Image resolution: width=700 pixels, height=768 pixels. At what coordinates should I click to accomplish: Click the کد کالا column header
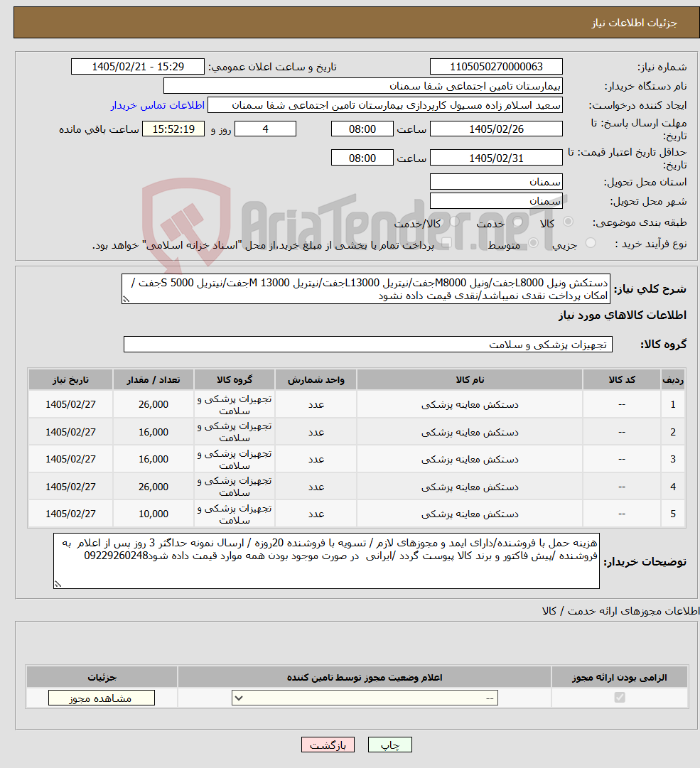tap(622, 379)
